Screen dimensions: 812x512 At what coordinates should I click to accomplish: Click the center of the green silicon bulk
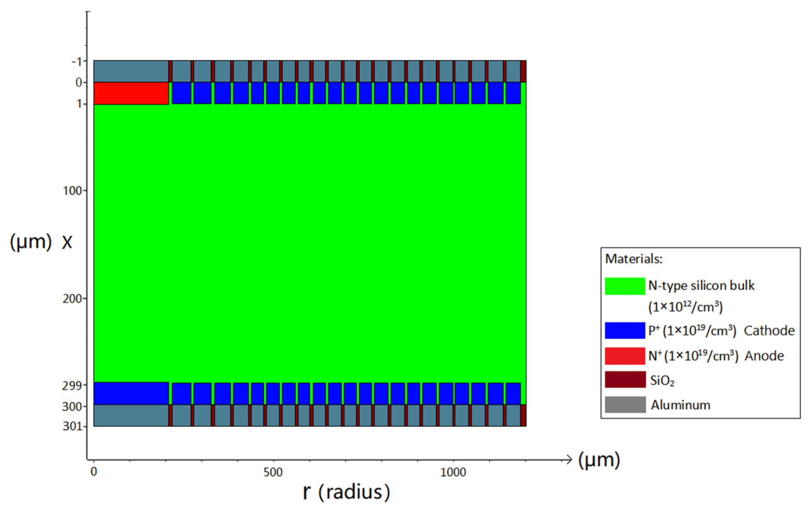coord(310,243)
